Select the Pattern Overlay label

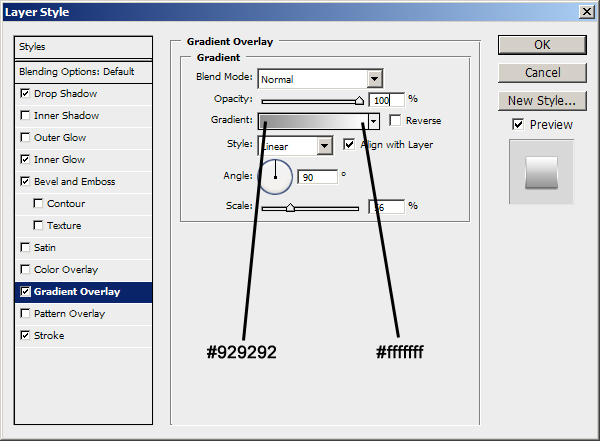(x=69, y=314)
